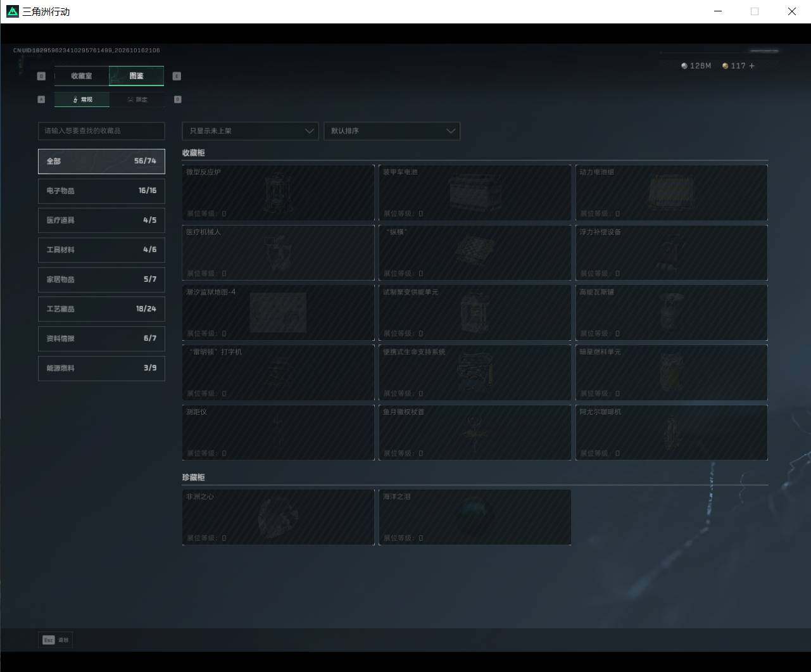Select the 微型反应炉 collectible card
811x672 pixels.
click(278, 193)
